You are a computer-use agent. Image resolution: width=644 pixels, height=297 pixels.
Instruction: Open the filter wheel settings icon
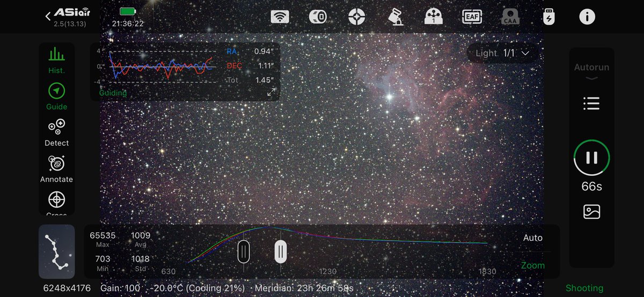(433, 17)
